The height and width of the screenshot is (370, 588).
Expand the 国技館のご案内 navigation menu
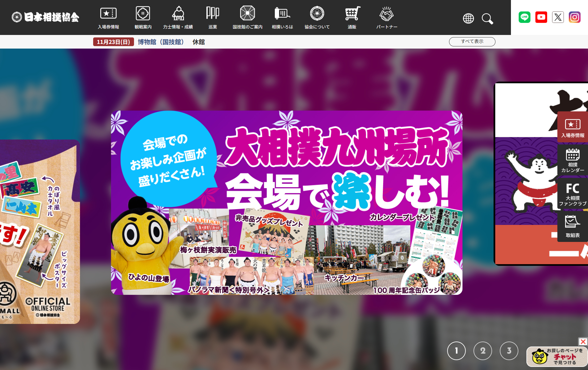pyautogui.click(x=247, y=18)
